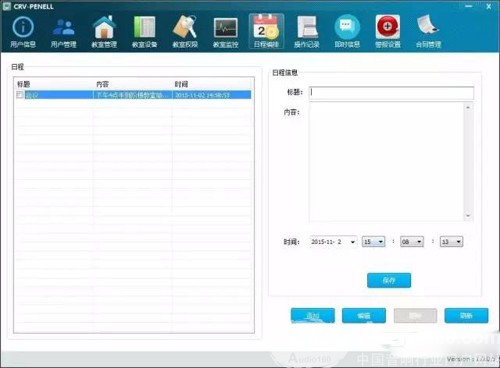Click the 添加 add button
The width and height of the screenshot is (500, 368).
pyautogui.click(x=313, y=315)
